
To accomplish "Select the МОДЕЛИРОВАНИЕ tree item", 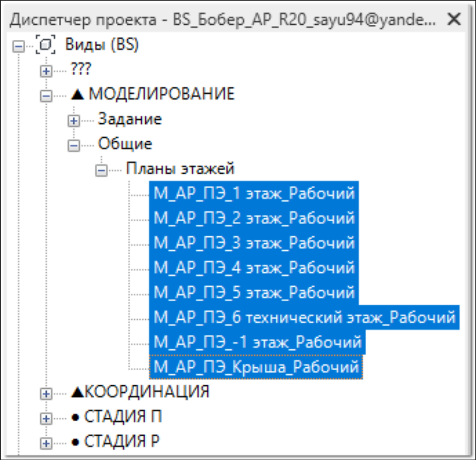I will pos(153,94).
